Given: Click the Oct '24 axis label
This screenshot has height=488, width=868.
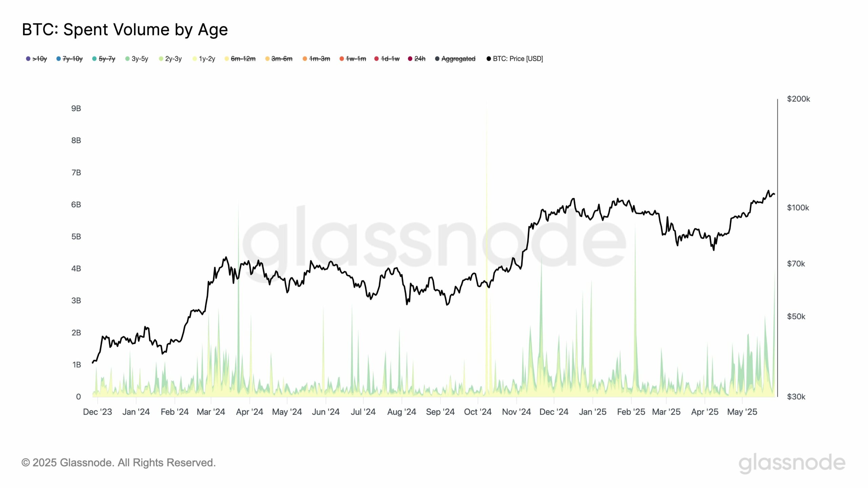Looking at the screenshot, I should pos(477,412).
